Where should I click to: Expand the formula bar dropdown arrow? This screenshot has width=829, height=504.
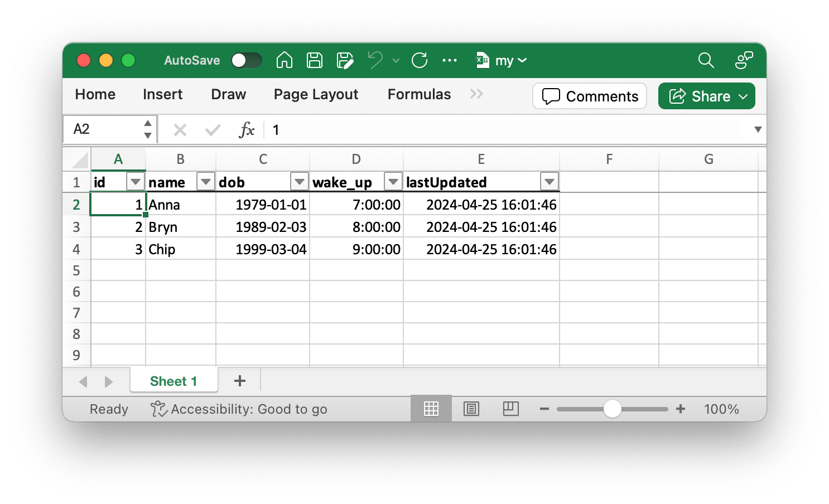click(x=758, y=129)
